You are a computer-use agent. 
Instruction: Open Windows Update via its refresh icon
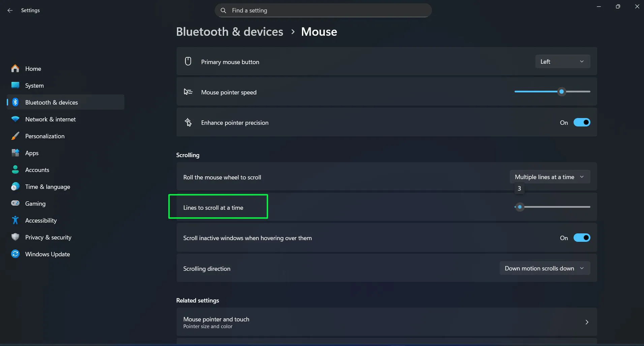16,254
